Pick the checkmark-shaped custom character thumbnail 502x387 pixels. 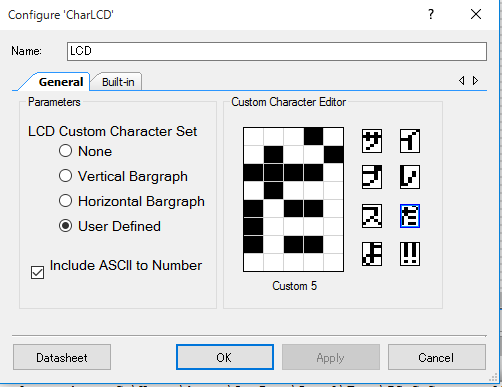pos(410,177)
